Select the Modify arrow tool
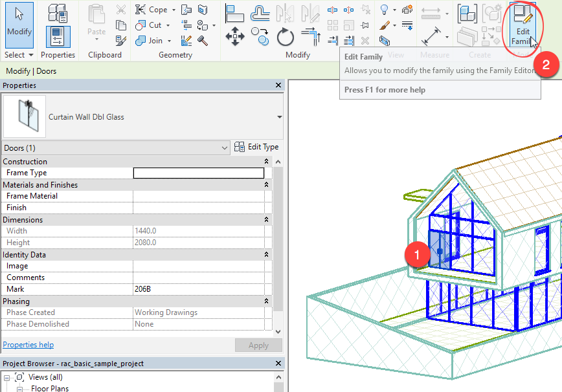The width and height of the screenshot is (562, 392). 19,25
